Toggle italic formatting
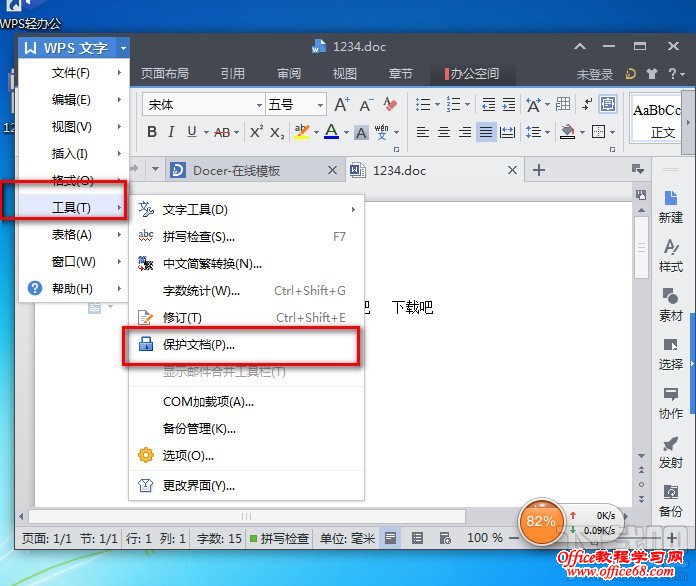The width and height of the screenshot is (696, 586). (x=171, y=132)
